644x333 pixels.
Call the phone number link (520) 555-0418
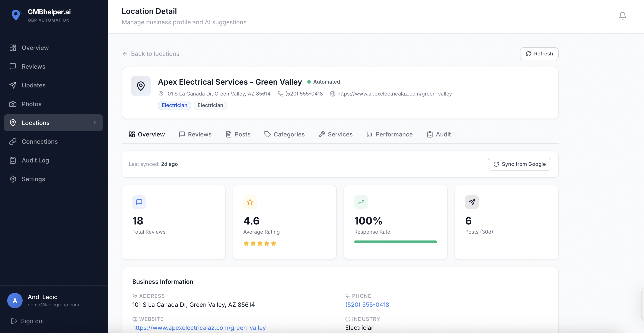367,304
